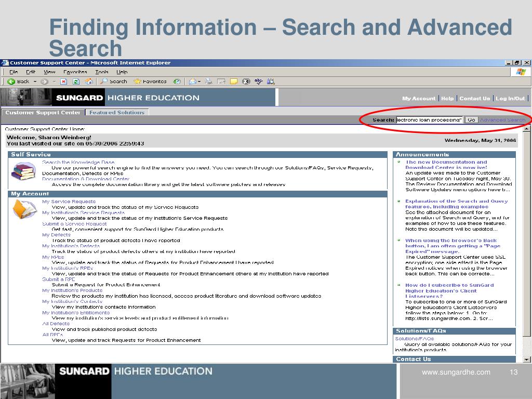
Task: Open the All RPEs link
Action: tap(52, 335)
